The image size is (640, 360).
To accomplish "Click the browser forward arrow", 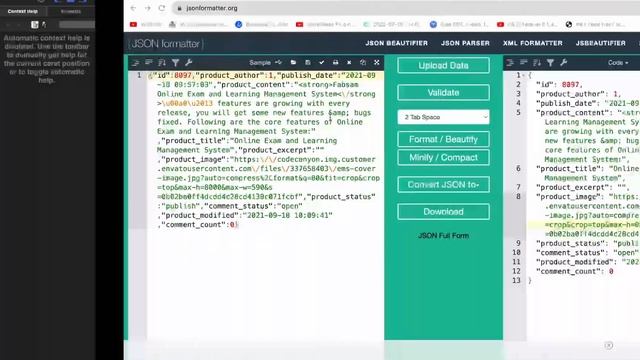I will [x=147, y=8].
